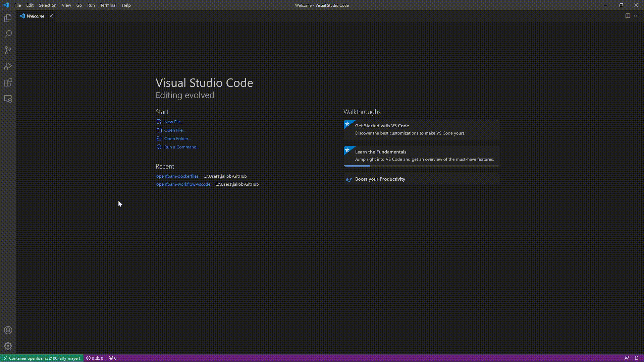
Task: Open Source Control view icon
Action: click(x=8, y=50)
